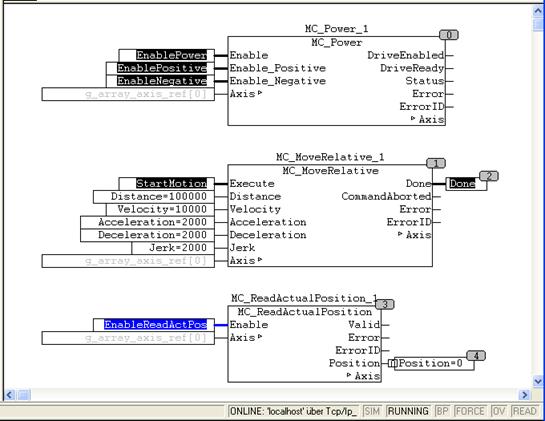Select g_array_axis_ref[0] input of MC_MoveRelative

[x=128, y=261]
